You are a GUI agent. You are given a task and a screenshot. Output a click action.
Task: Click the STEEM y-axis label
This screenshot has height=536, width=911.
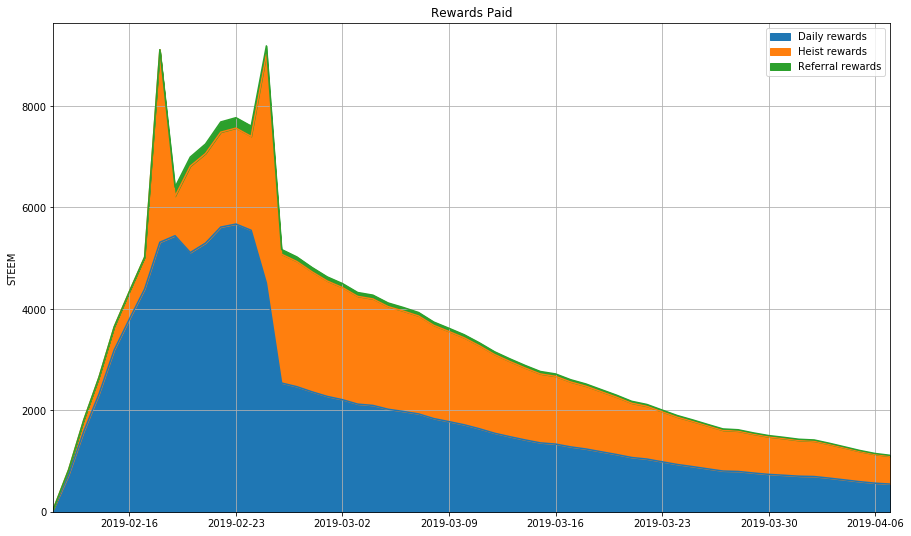tap(11, 269)
